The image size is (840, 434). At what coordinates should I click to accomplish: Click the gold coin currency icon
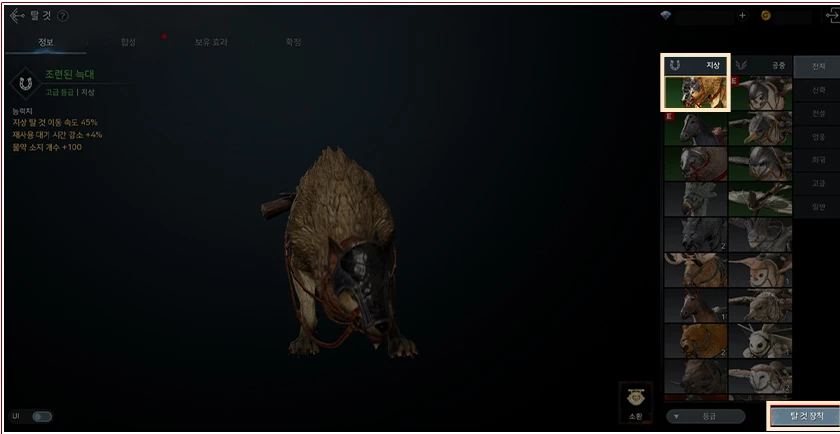(x=766, y=16)
